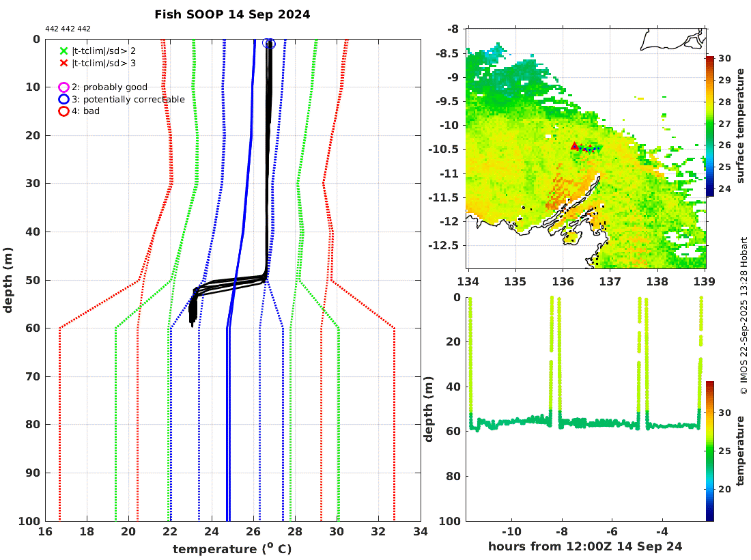Screen dimensions: 751x560
Task: Click the 'depth (m)' label of the profile plot
Action: tap(8, 280)
